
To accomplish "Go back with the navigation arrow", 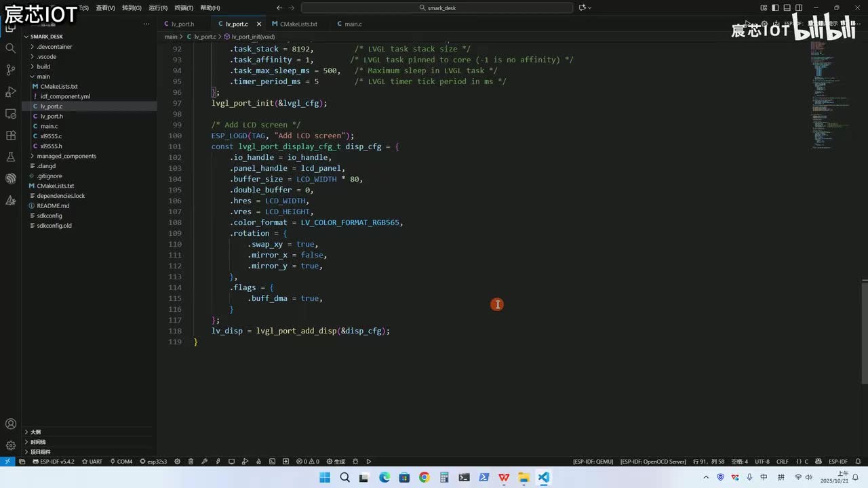I will click(x=279, y=7).
